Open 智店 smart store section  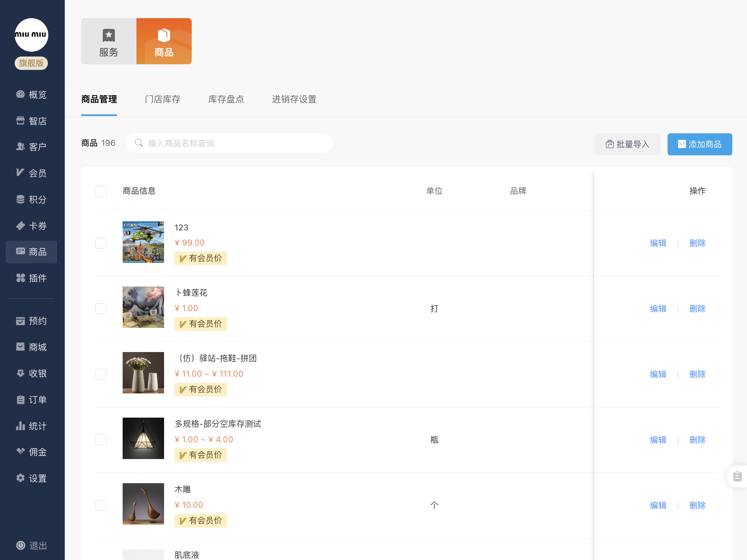(x=32, y=121)
